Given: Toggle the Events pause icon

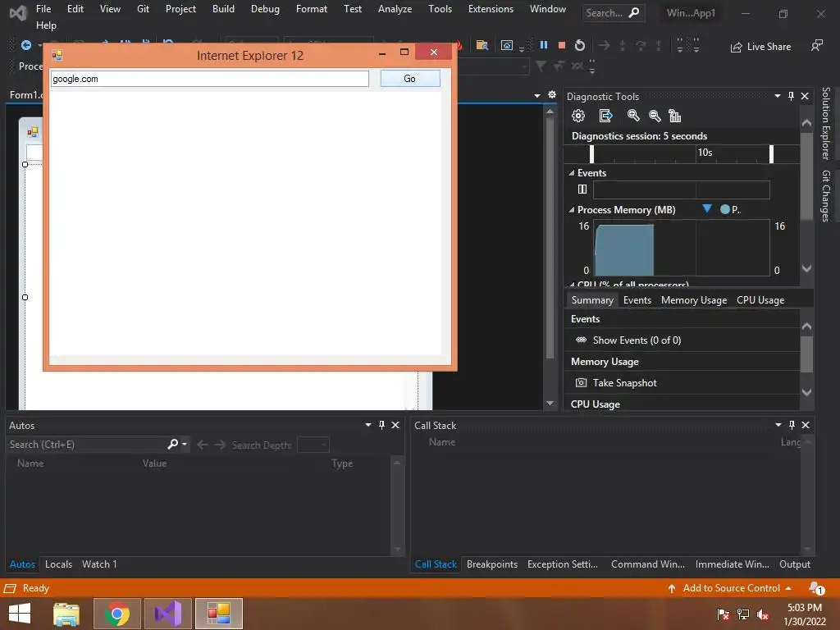Looking at the screenshot, I should pyautogui.click(x=582, y=189).
